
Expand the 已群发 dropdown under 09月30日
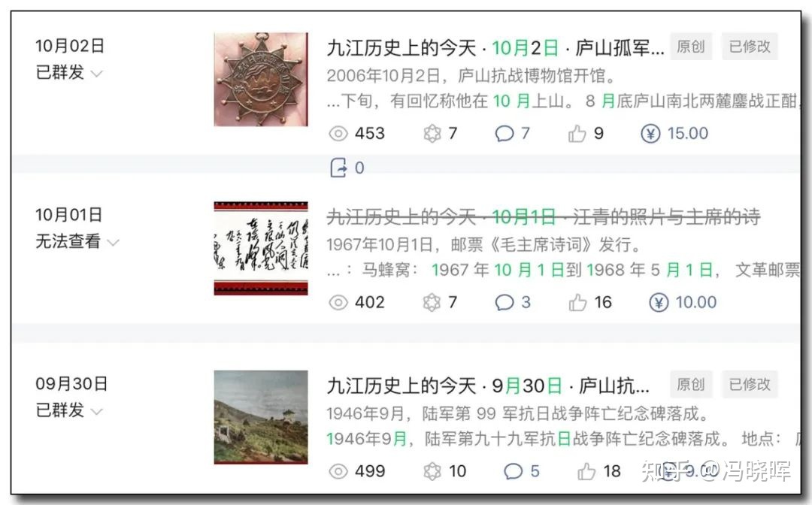tap(97, 412)
